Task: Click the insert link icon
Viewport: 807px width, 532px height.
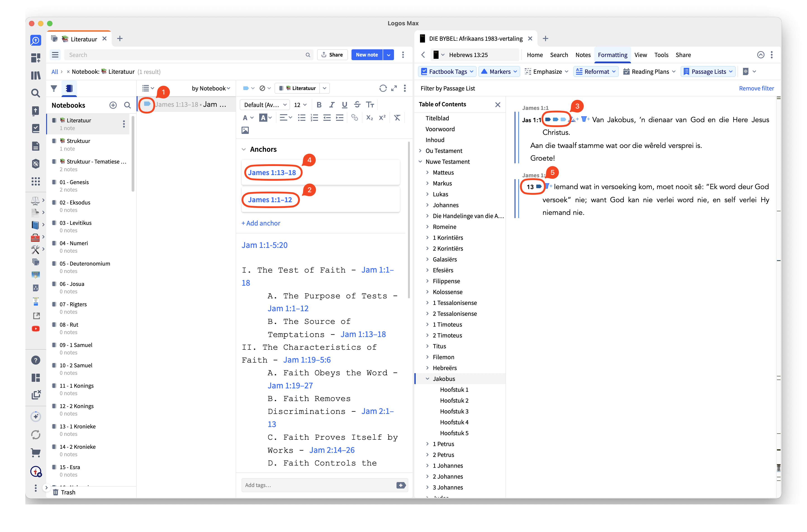Action: [x=354, y=118]
